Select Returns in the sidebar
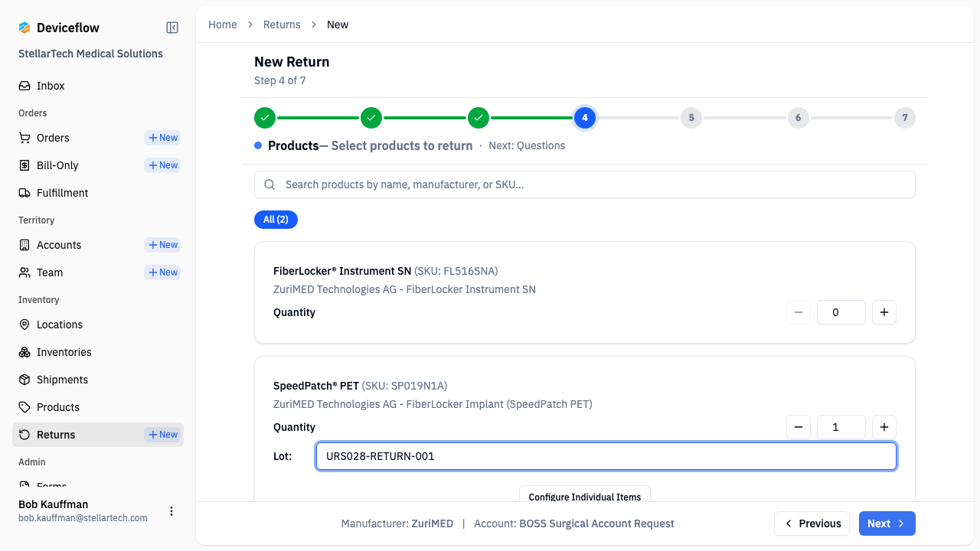Screen dimensions: 980x551 click(56, 435)
